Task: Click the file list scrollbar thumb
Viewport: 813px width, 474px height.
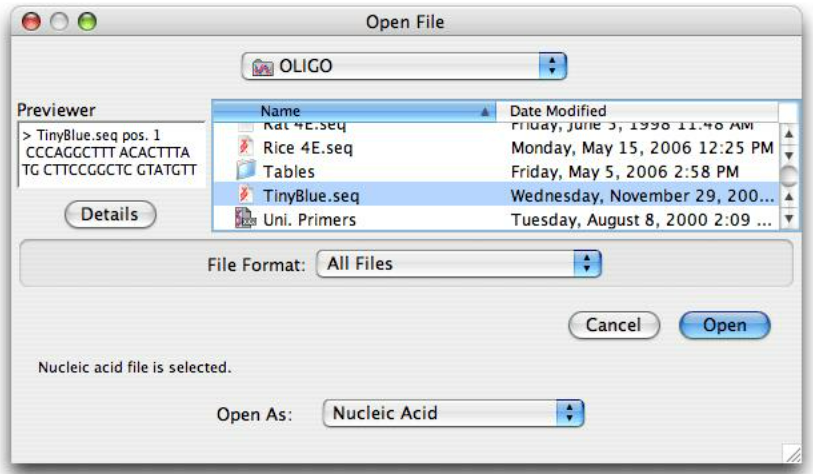Action: [x=788, y=175]
